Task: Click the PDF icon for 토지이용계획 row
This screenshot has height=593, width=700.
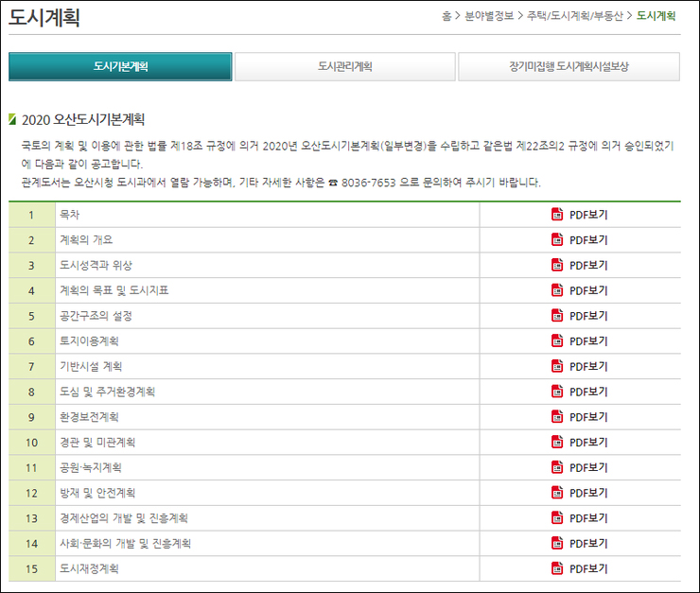Action: point(557,341)
